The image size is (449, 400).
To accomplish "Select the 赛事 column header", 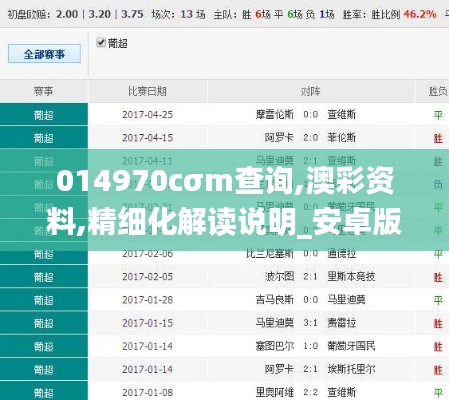I will (x=43, y=91).
